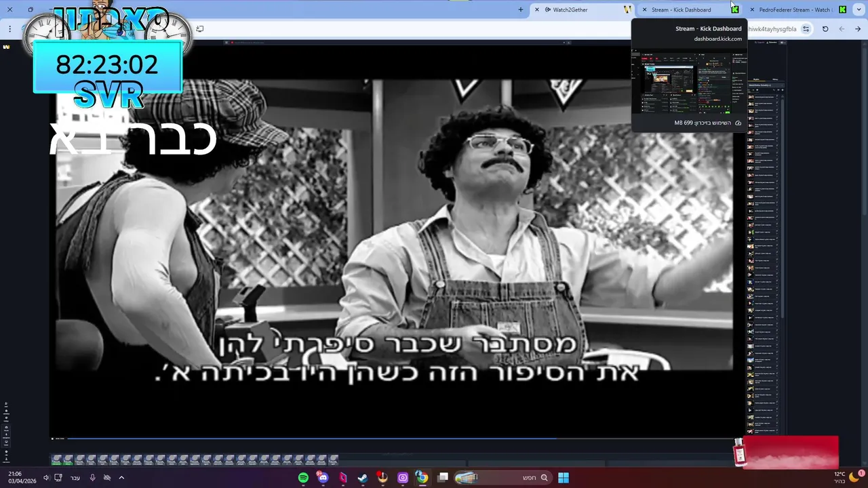
Task: Open the red mushroom taskbar app
Action: coord(382,478)
